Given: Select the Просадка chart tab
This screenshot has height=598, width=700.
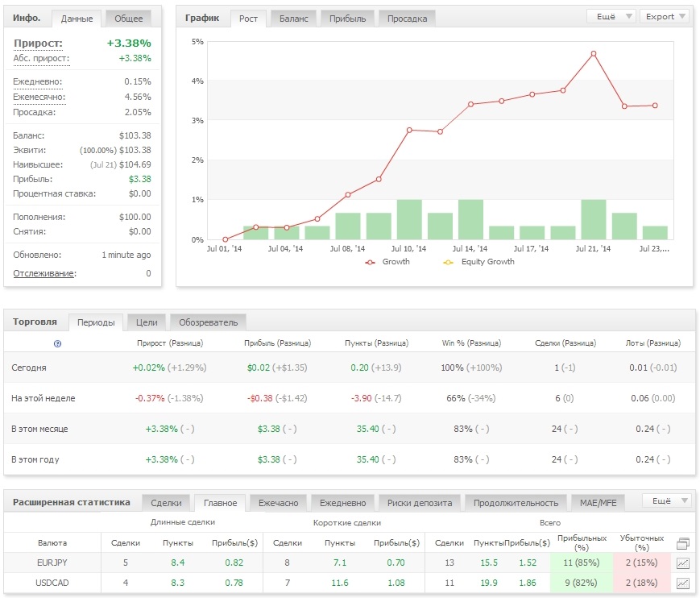Looking at the screenshot, I should 407,19.
